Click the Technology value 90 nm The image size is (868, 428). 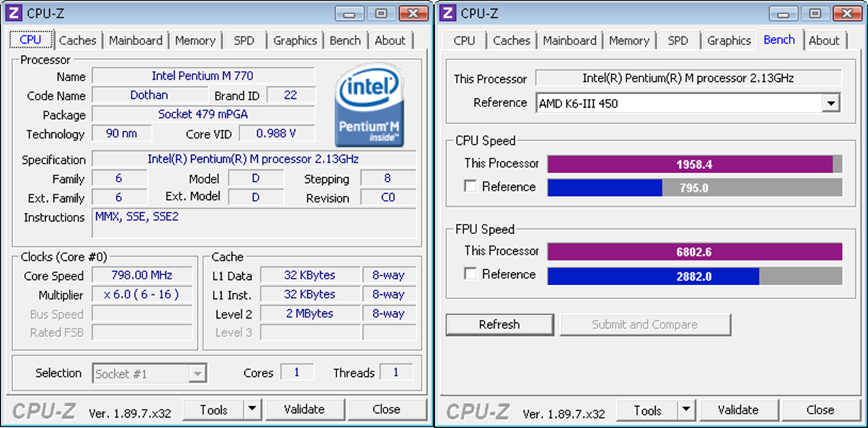121,134
